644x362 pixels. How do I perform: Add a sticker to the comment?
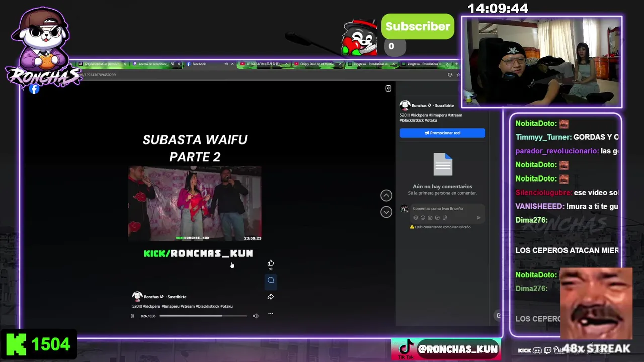pyautogui.click(x=445, y=218)
